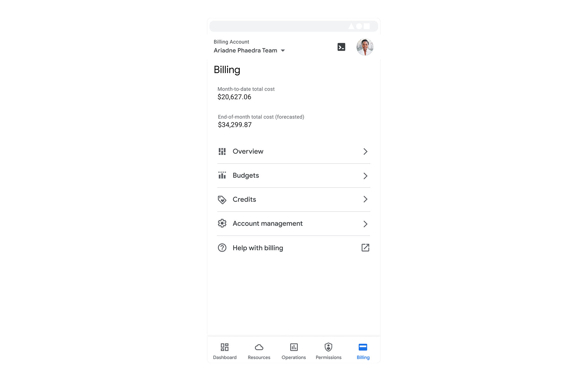
Task: Switch to the Dashboard tab
Action: point(225,350)
